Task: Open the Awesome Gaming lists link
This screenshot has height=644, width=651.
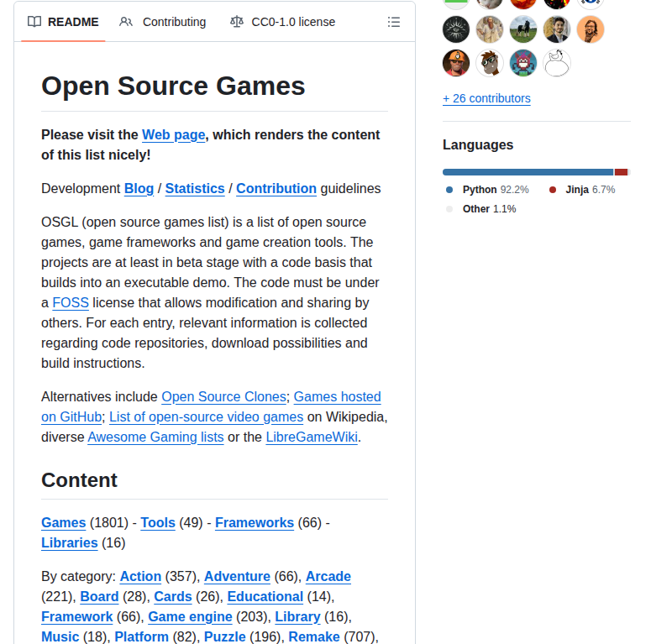Action: click(155, 437)
